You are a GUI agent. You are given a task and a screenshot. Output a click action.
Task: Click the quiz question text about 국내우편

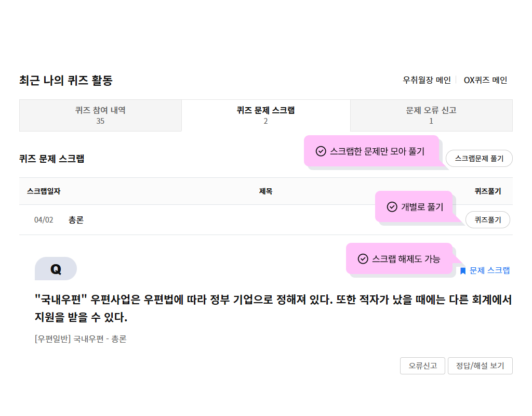[x=273, y=308]
